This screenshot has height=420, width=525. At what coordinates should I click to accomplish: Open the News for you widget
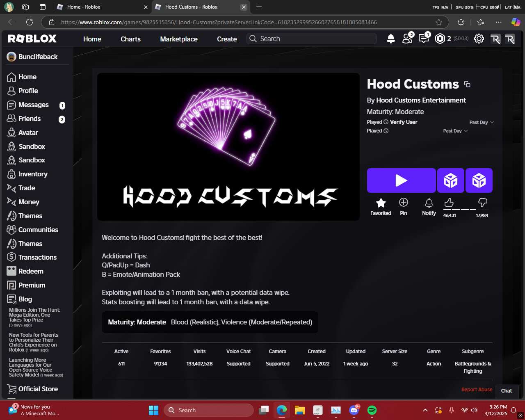click(34, 410)
